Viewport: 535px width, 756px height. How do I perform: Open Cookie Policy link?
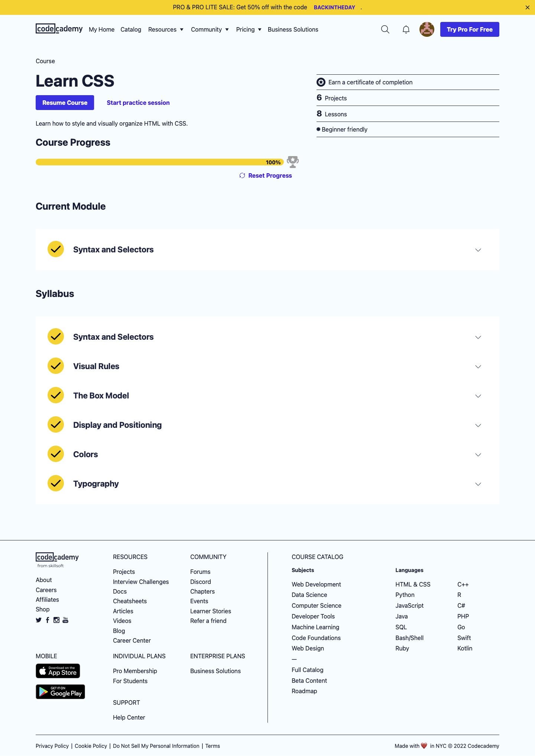[91, 746]
